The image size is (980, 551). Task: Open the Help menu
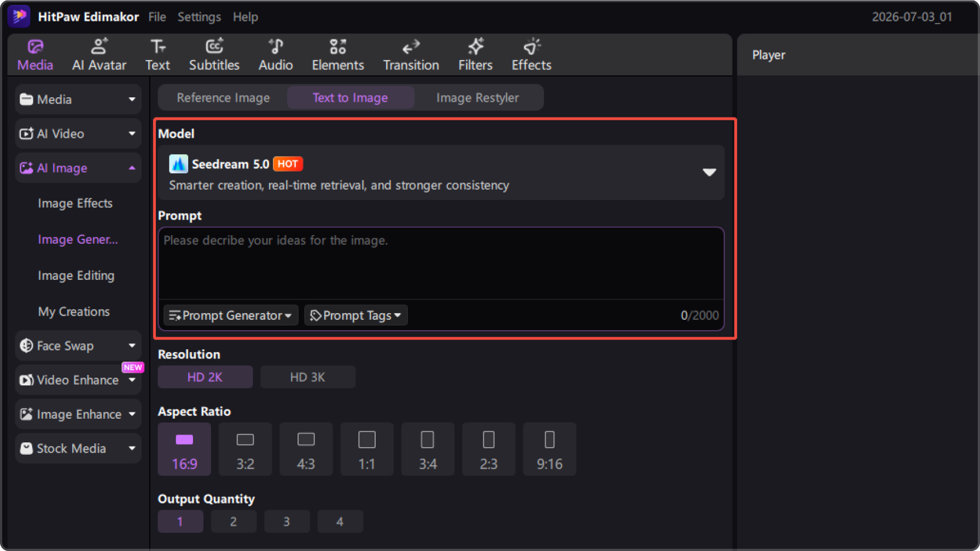tap(245, 17)
